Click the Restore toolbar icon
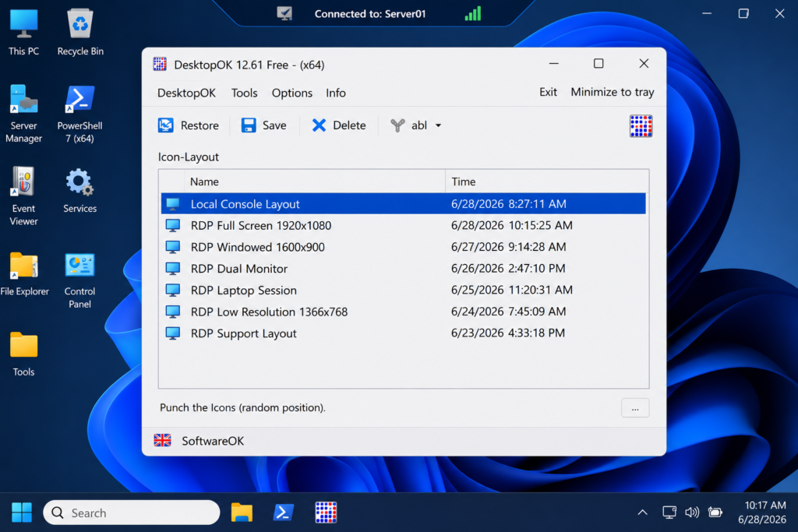 [165, 125]
